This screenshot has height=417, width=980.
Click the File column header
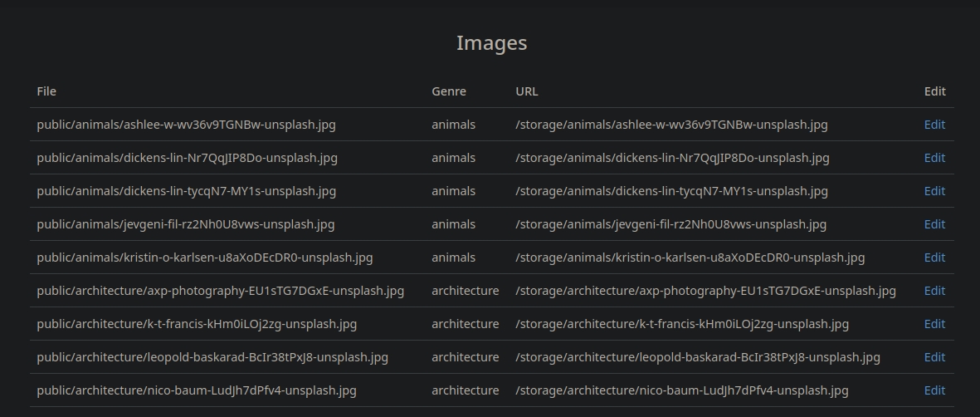coord(46,91)
